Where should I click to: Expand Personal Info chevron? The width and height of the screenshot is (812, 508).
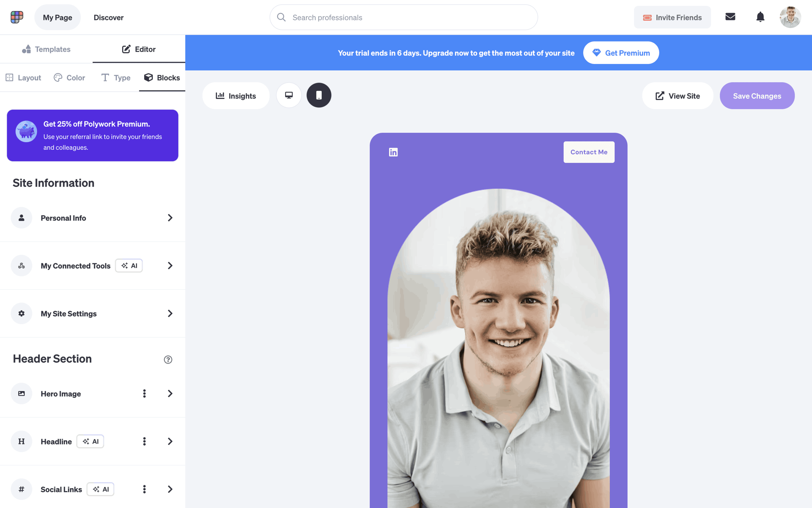(170, 218)
